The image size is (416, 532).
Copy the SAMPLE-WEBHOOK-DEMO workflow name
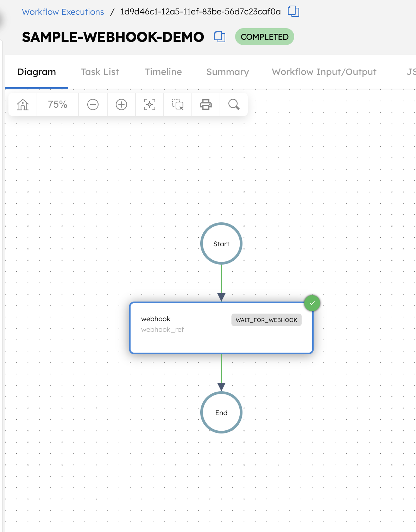pyautogui.click(x=220, y=36)
